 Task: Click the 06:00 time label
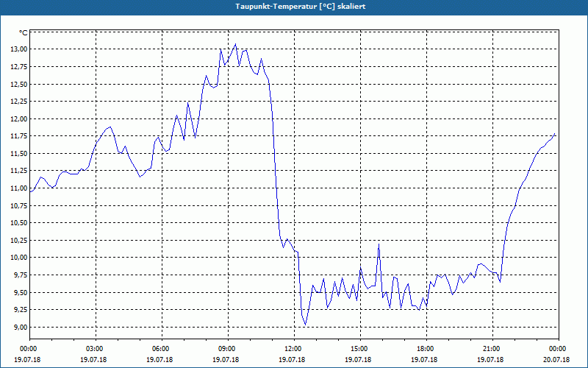pyautogui.click(x=162, y=349)
